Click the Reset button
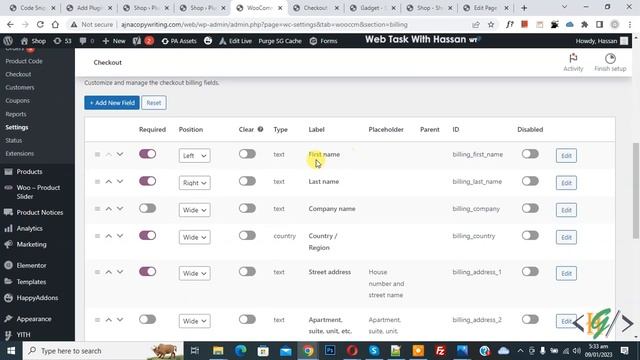This screenshot has width=640, height=360. coord(154,103)
